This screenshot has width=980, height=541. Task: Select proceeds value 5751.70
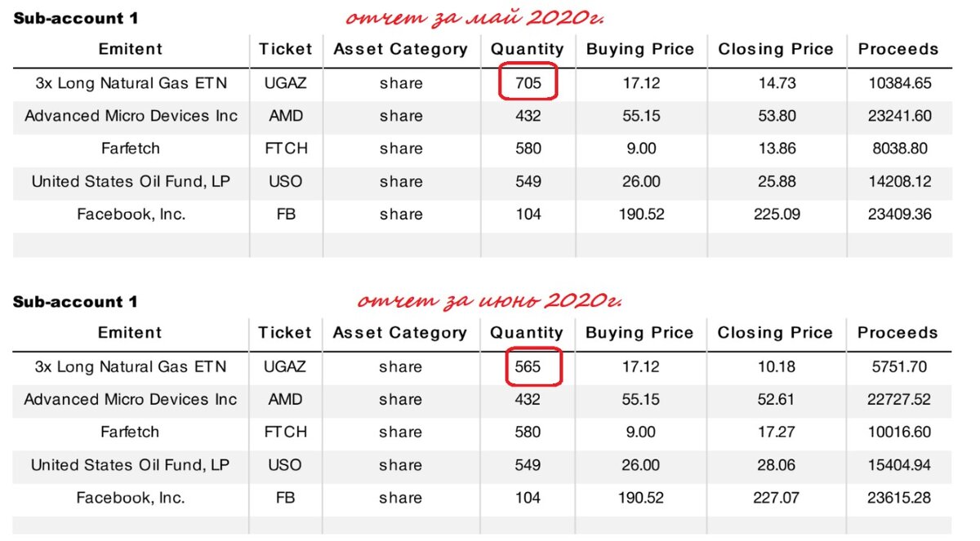click(x=899, y=366)
